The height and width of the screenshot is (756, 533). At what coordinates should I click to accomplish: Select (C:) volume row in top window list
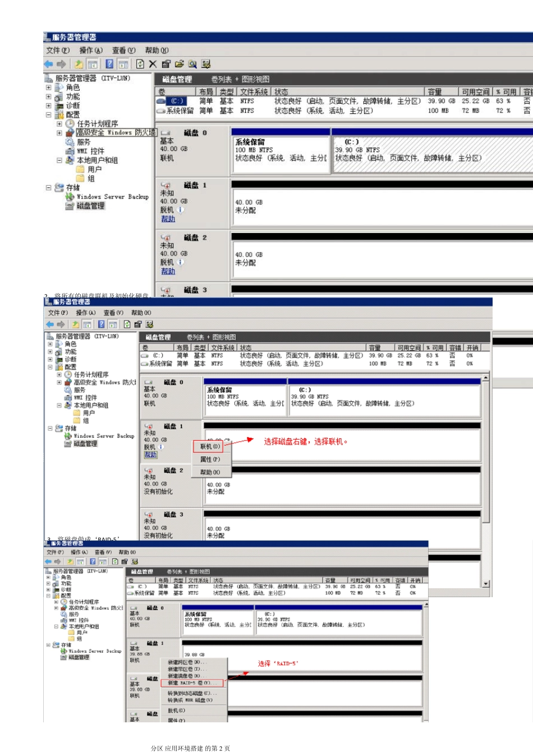tap(344, 101)
